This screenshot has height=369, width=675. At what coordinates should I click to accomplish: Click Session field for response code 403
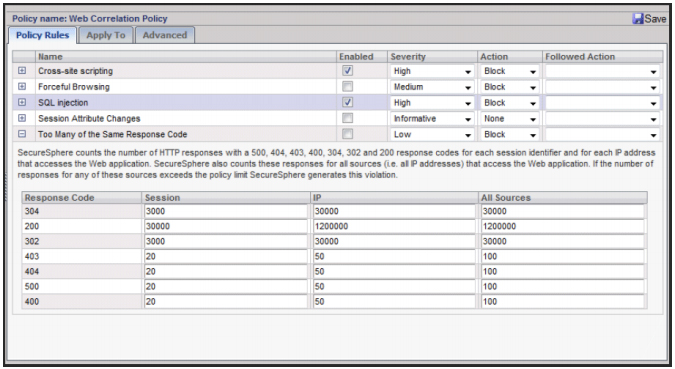226,257
